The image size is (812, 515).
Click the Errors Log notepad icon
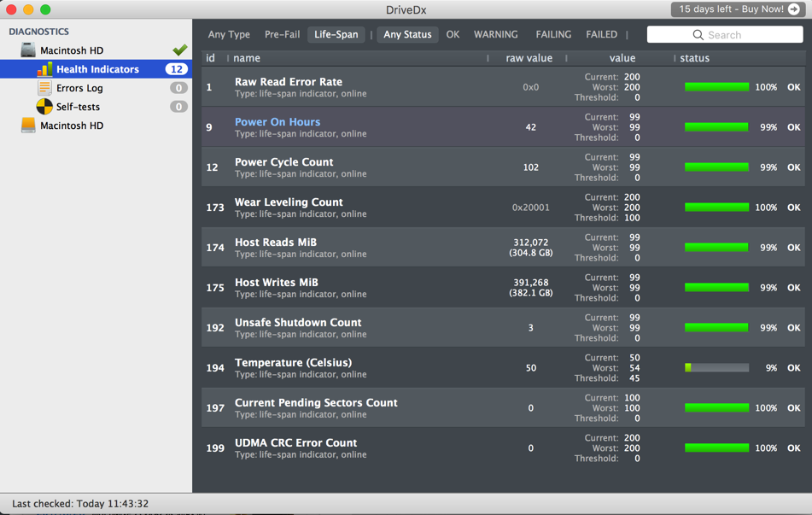(x=44, y=88)
